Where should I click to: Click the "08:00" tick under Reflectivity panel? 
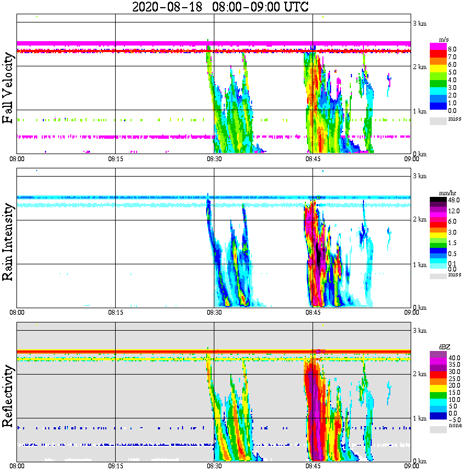(16, 466)
